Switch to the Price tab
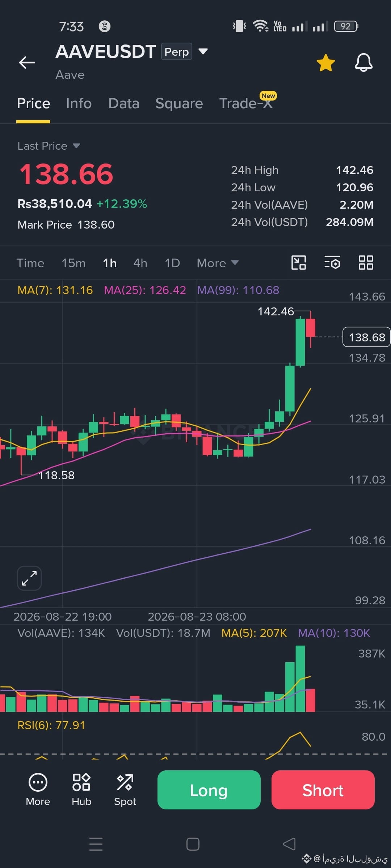Image resolution: width=391 pixels, height=868 pixels. 33,103
